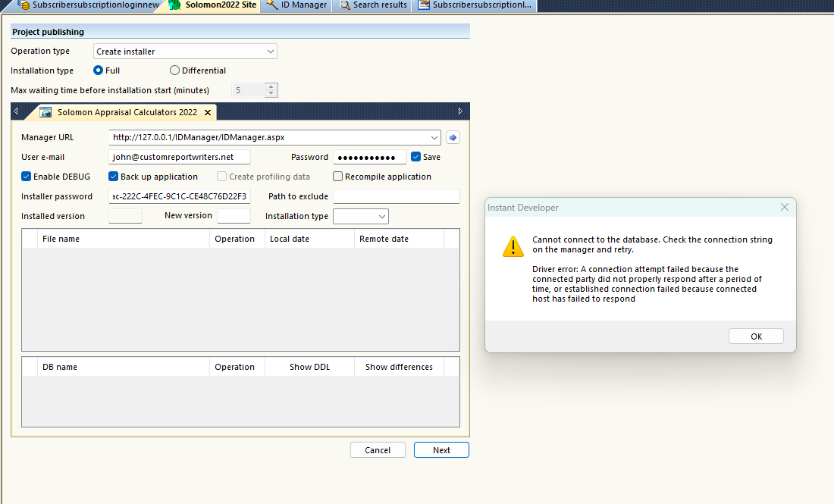Switch to Solomon2022 Site tab

[213, 5]
